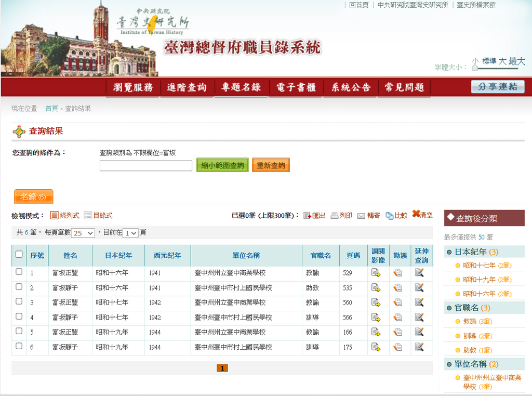Screen dimensions: 532x396
Task: Switch to 目錄式 view mode
Action: click(98, 216)
